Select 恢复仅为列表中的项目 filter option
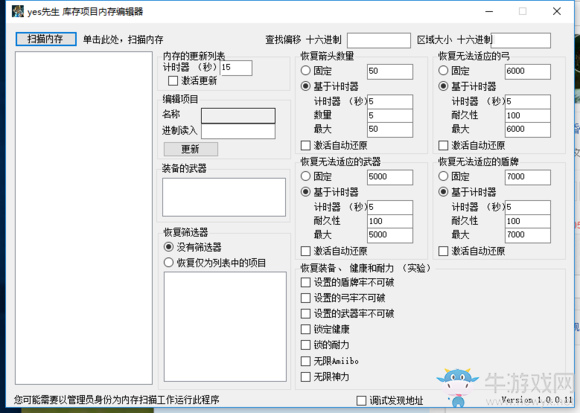 click(168, 263)
